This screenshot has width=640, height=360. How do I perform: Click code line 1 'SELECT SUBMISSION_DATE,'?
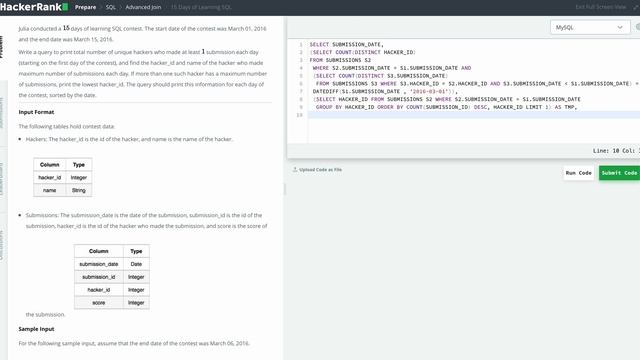click(347, 44)
